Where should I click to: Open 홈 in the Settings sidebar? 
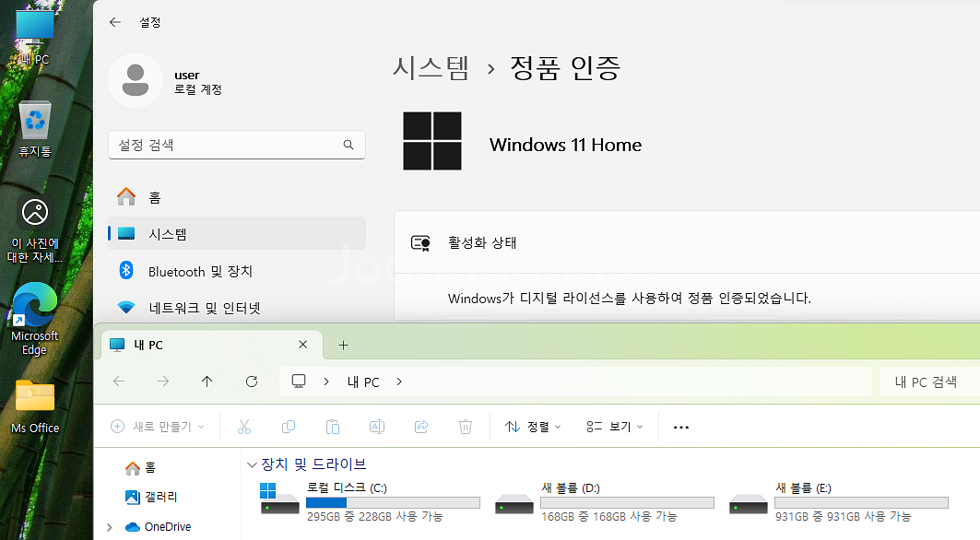pos(236,197)
